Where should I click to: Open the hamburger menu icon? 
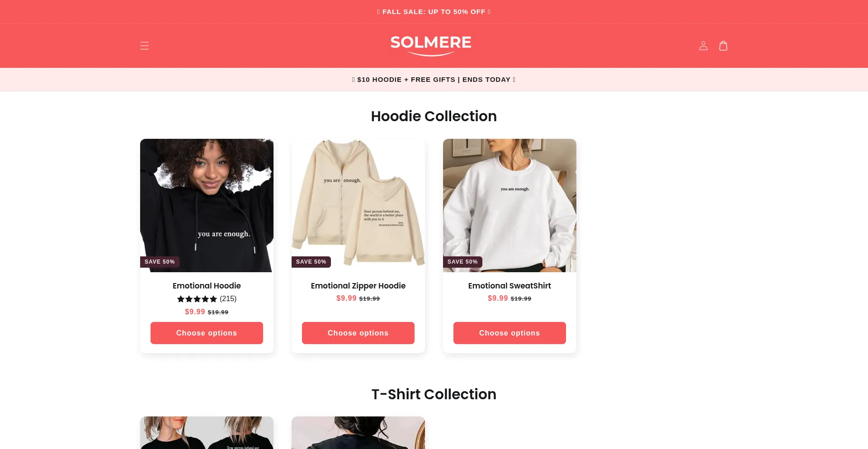click(144, 46)
